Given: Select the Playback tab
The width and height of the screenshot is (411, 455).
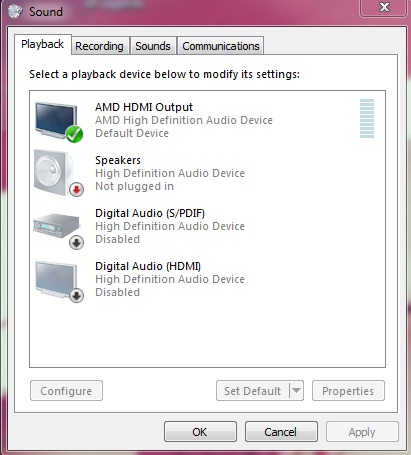Looking at the screenshot, I should (43, 44).
